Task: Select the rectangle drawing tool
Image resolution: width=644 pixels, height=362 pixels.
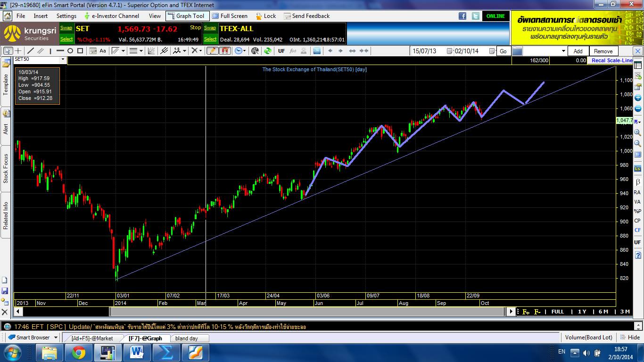Action: point(80,51)
